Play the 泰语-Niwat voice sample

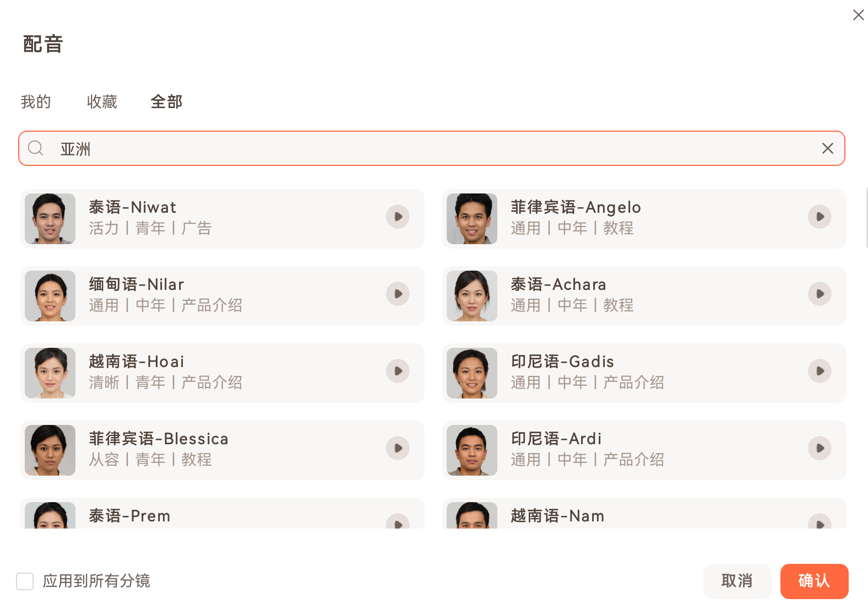(x=397, y=217)
